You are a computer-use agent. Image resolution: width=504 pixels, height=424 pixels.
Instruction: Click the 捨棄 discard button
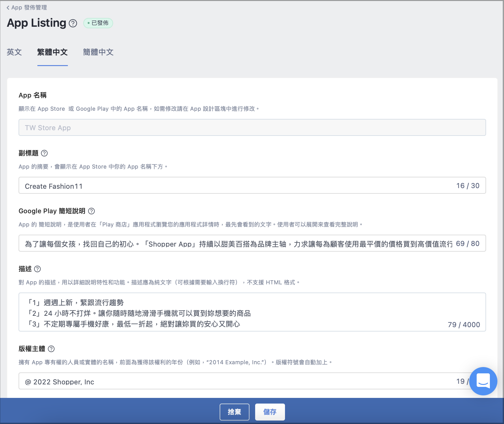pos(234,412)
